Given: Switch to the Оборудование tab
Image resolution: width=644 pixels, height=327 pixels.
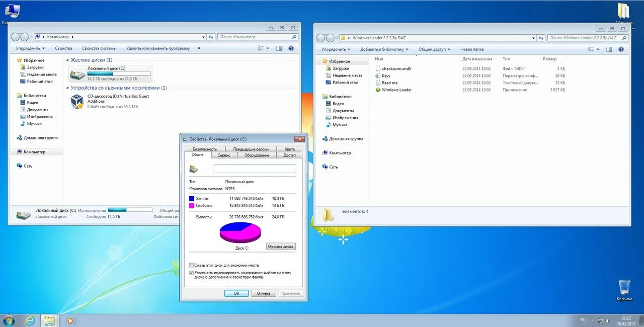Looking at the screenshot, I should (257, 155).
